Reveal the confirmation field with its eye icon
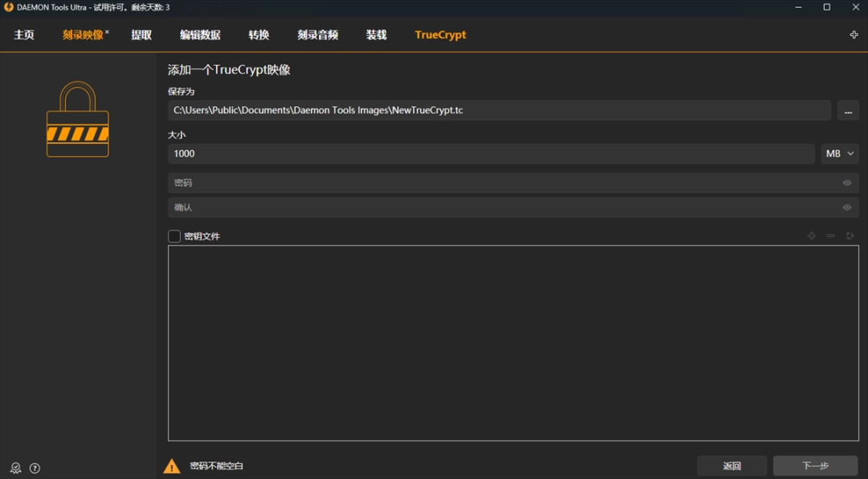868x479 pixels. [846, 207]
